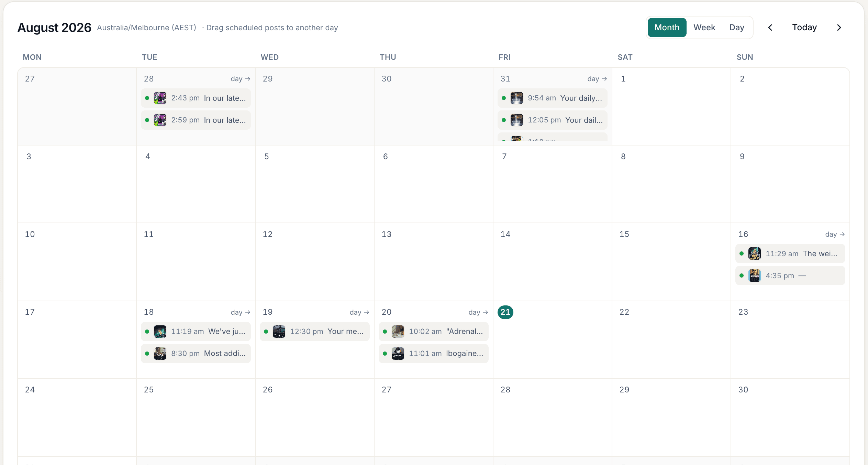868x465 pixels.
Task: Click the Today button
Action: [804, 28]
